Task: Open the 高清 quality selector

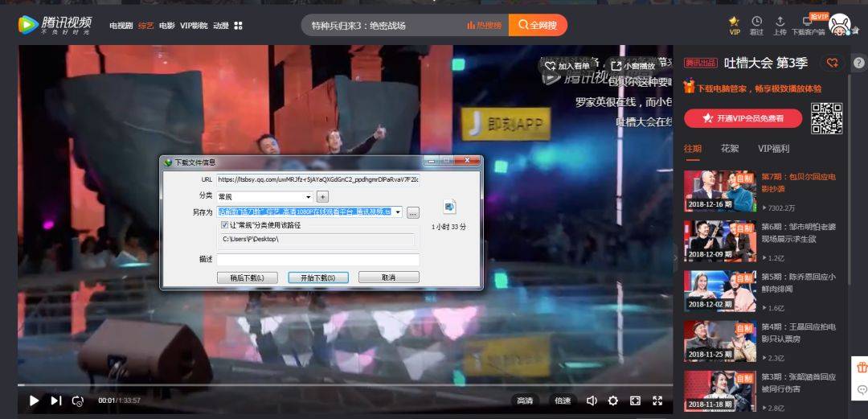Action: [525, 401]
